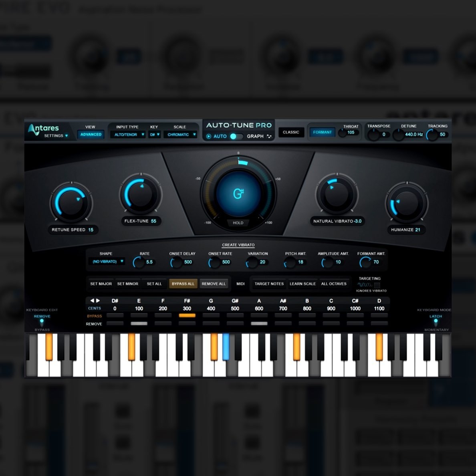Viewport: 476px width, 476px height.
Task: Click the Pitch Amt. knob
Action: [x=290, y=262]
